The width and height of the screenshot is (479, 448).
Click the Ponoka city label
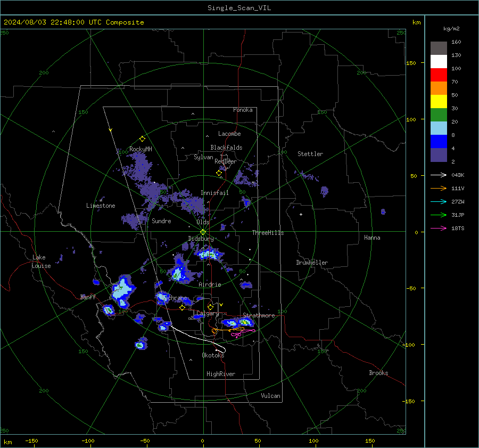pyautogui.click(x=243, y=110)
